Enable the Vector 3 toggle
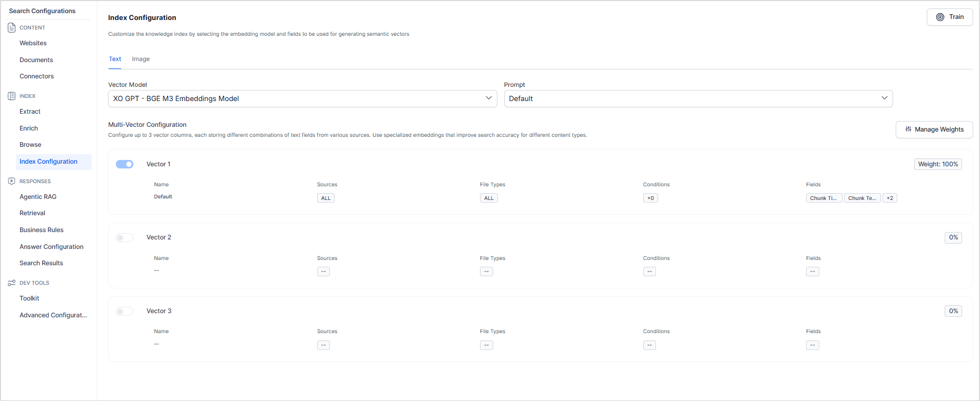Viewport: 980px width, 401px height. point(125,312)
